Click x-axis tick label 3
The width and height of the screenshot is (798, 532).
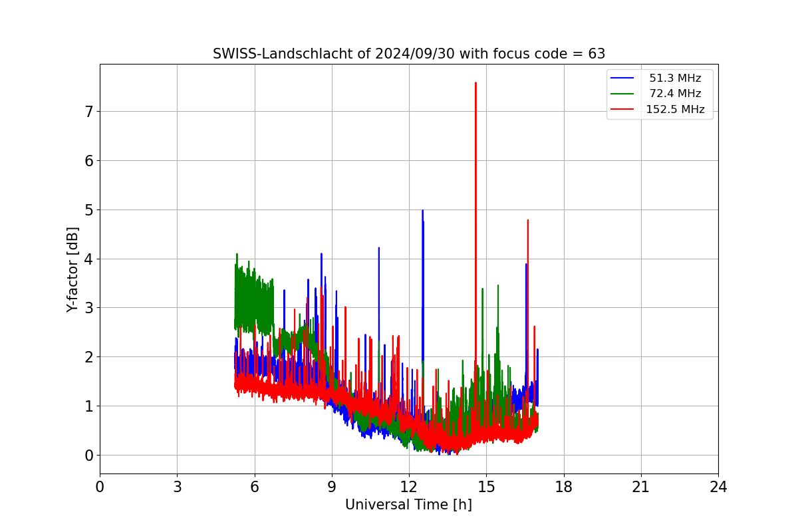pos(177,487)
